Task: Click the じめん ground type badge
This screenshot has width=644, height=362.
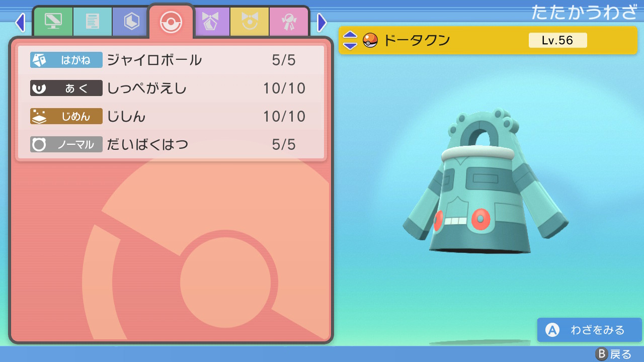Action: [66, 117]
